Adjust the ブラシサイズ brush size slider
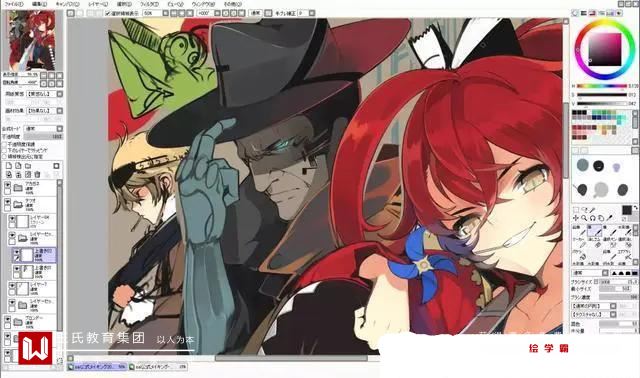Screen dimensions: 640x378 point(618,282)
